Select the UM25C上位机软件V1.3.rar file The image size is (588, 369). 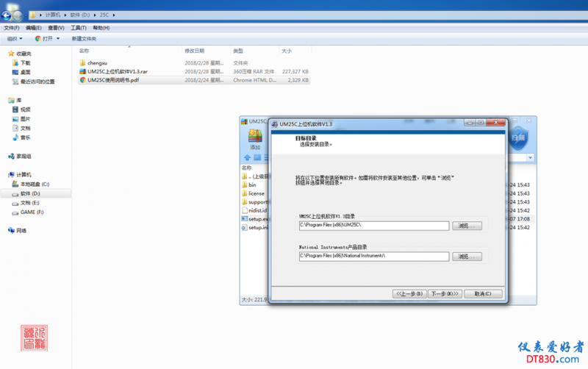click(x=116, y=71)
